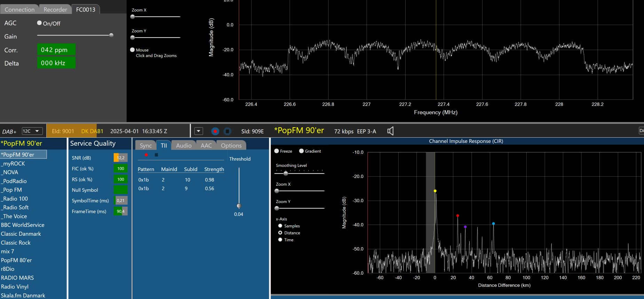The image size is (644, 299).
Task: Select BBC WorldService from station list
Action: tap(23, 225)
